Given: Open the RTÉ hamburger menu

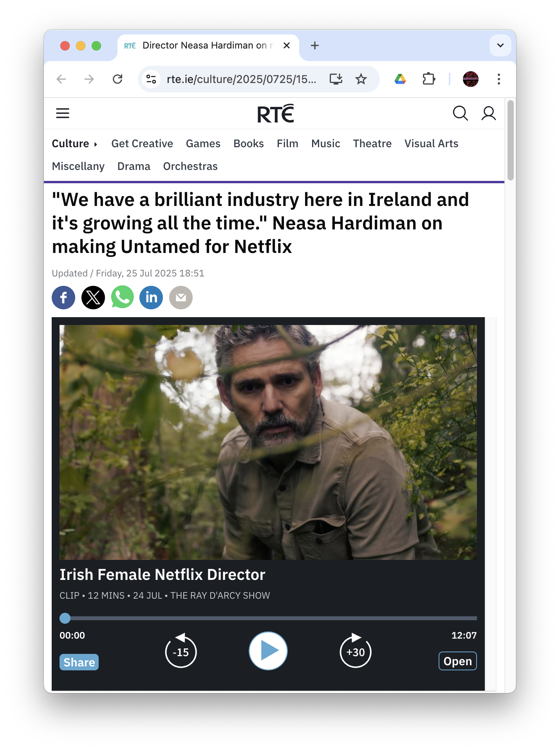Looking at the screenshot, I should [63, 114].
